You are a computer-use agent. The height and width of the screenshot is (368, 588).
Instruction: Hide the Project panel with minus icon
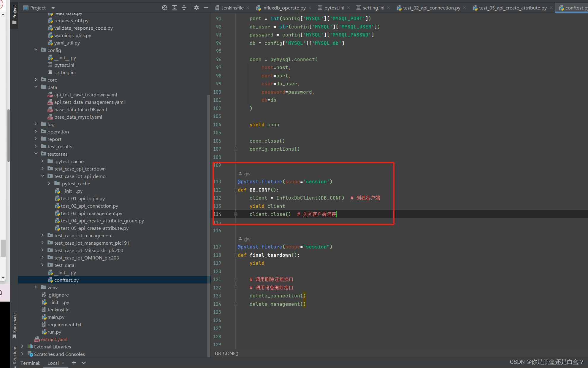pos(206,8)
